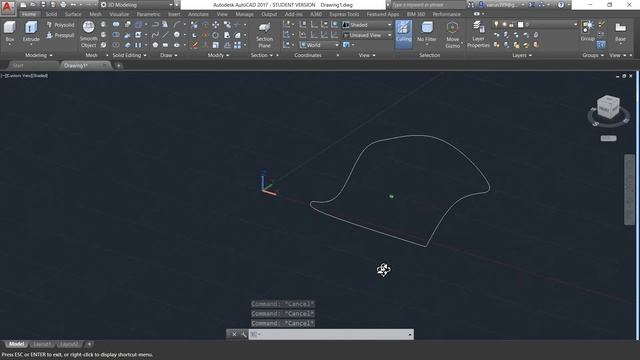This screenshot has width=640, height=360.
Task: Click the Smooth Object mesh tool
Action: 89,34
